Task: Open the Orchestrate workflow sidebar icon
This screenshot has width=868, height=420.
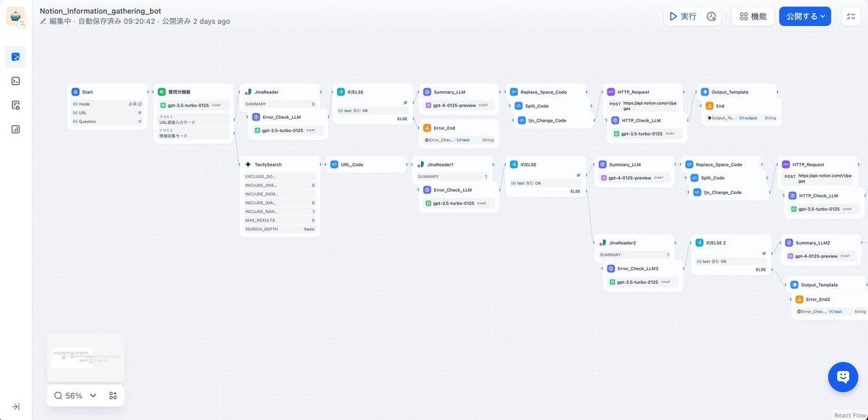Action: [x=16, y=56]
